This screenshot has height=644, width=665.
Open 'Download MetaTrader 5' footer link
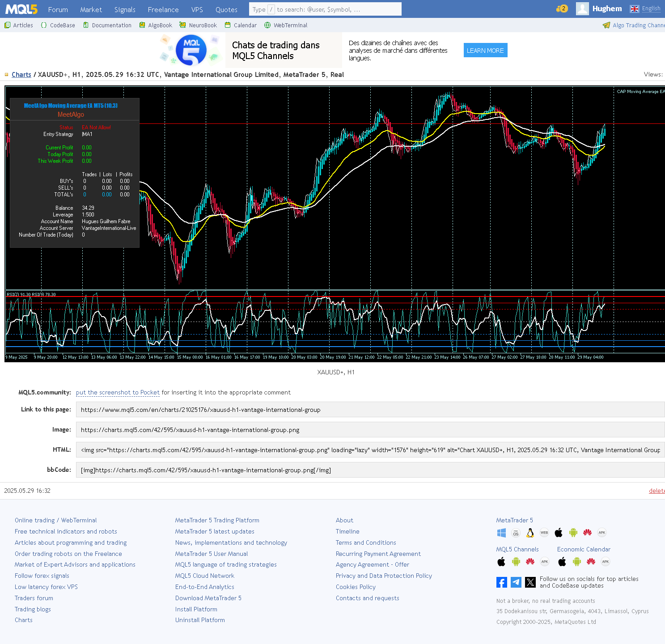point(208,598)
